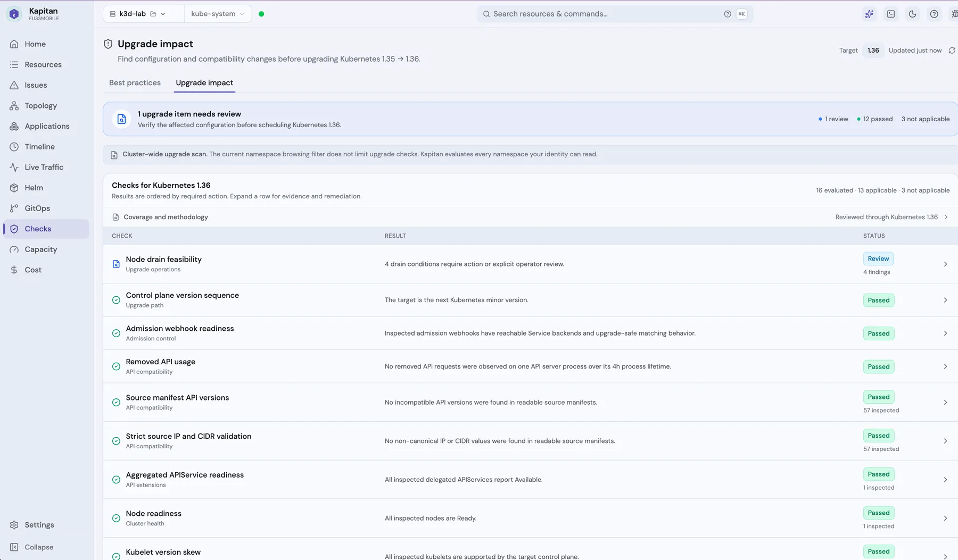Click 'Kubelet version skew' check name

(163, 553)
